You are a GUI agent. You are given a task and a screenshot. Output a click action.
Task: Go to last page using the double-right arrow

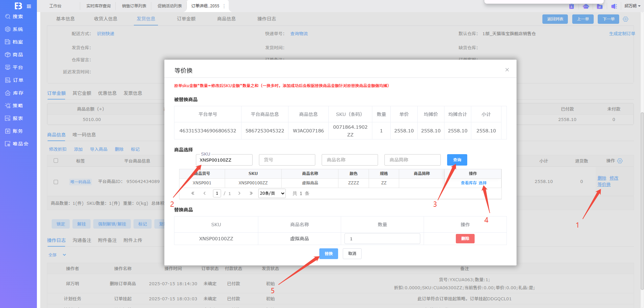[251, 193]
